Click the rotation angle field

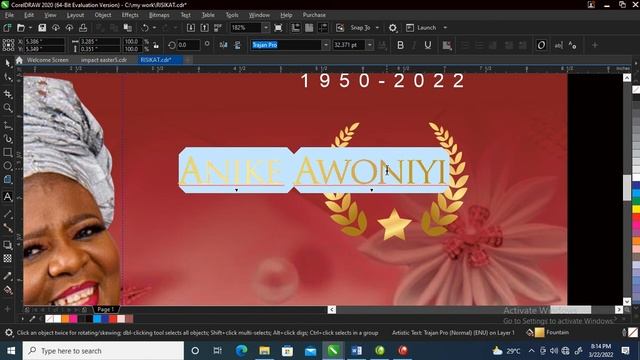click(x=189, y=45)
